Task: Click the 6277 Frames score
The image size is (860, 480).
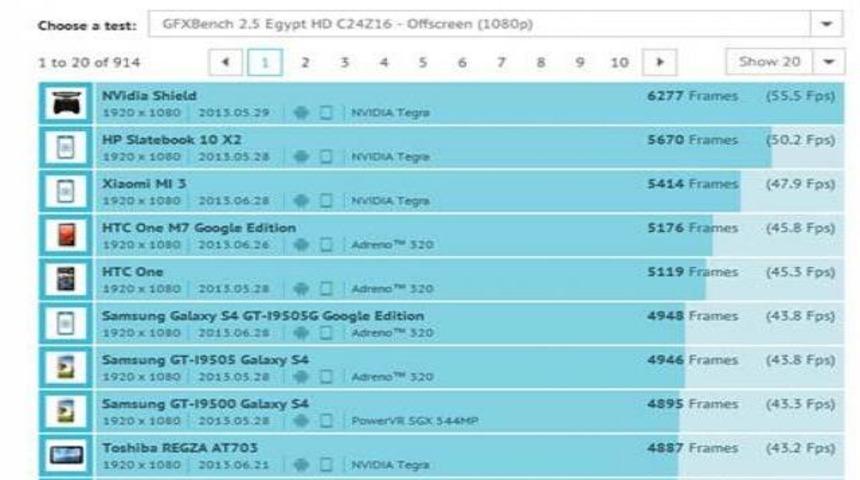Action: pos(693,96)
